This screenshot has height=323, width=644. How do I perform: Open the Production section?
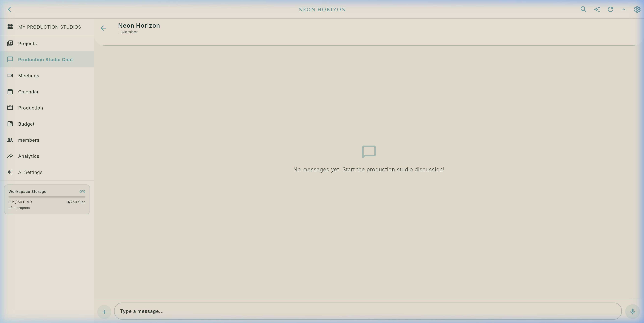(x=47, y=108)
